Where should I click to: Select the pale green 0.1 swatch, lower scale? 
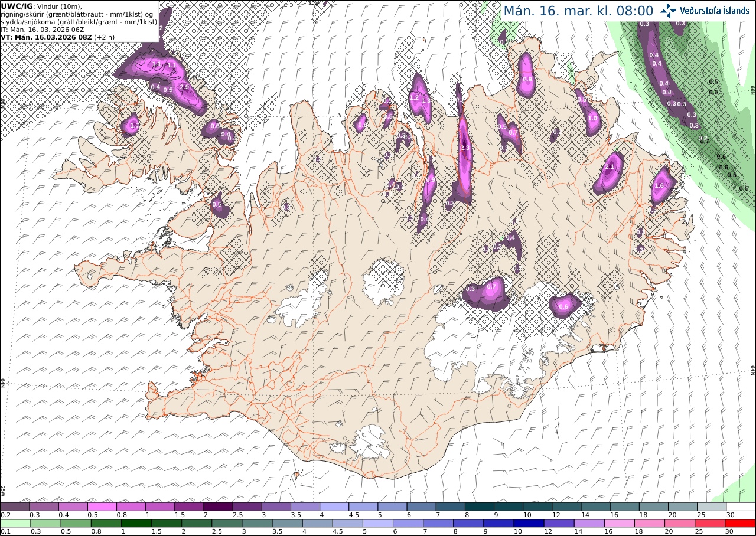tap(15, 523)
